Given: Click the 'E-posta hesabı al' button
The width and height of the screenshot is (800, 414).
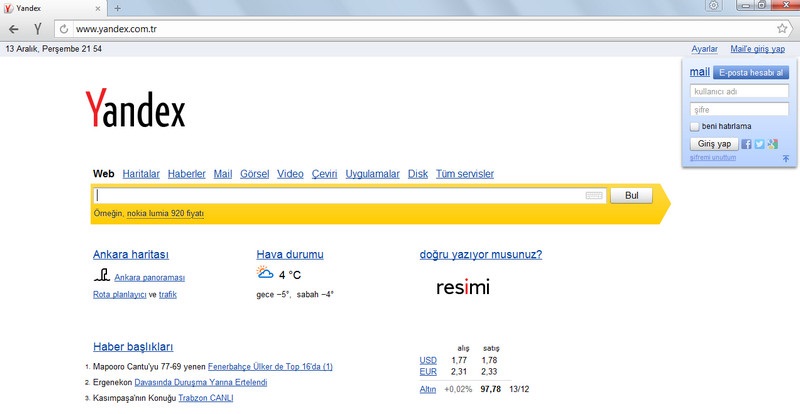Looking at the screenshot, I should point(751,73).
